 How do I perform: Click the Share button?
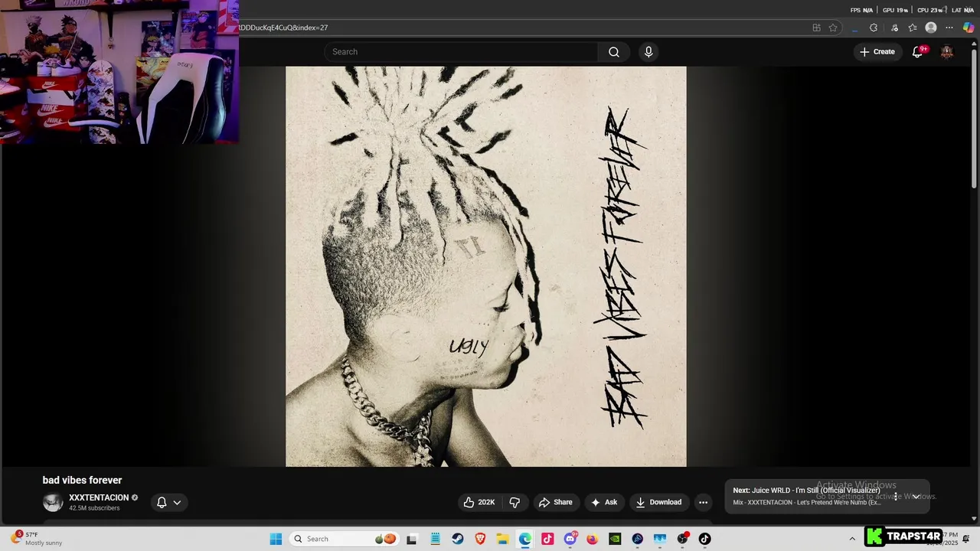(555, 502)
